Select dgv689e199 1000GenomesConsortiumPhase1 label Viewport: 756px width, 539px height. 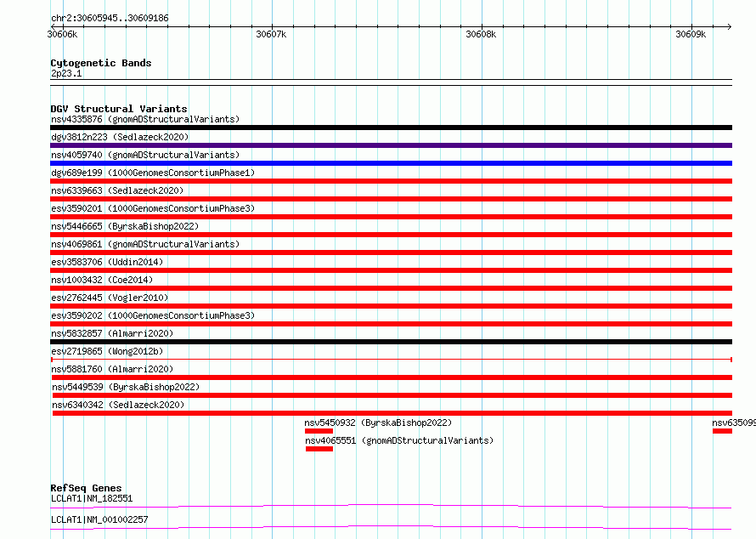pyautogui.click(x=153, y=173)
